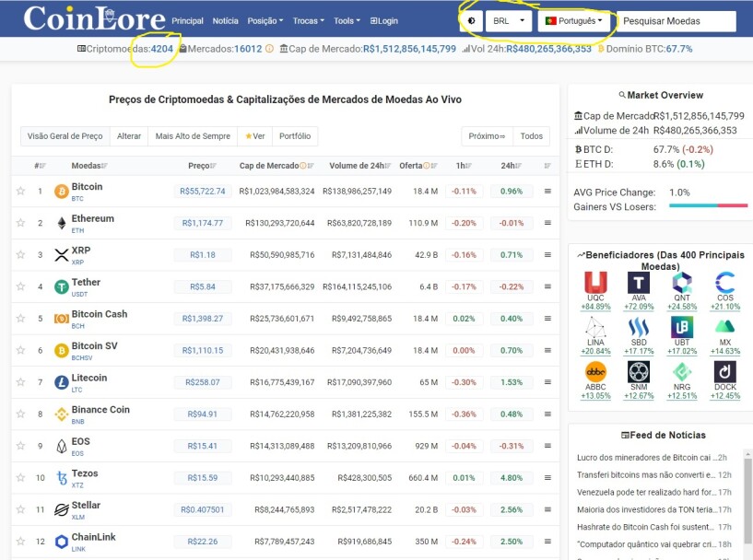Sort by Cap de Mercado column

276,166
